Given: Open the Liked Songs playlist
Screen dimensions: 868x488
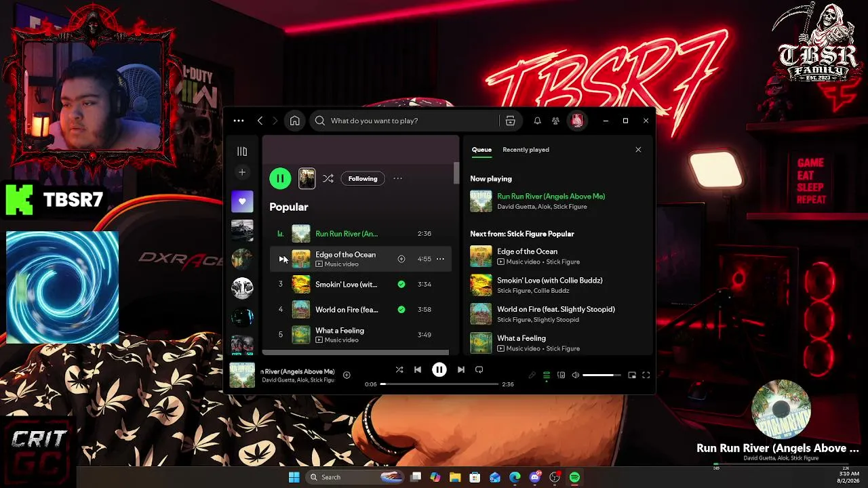Looking at the screenshot, I should pyautogui.click(x=242, y=201).
